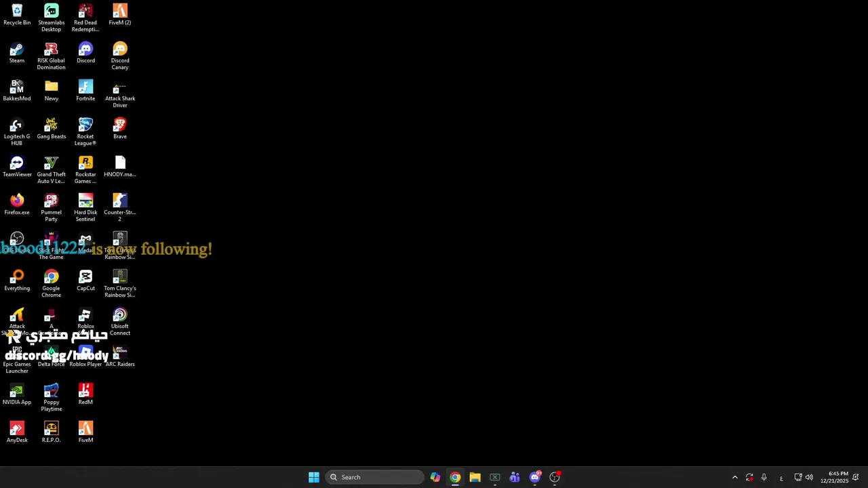Select the FiveM (2) desktop icon
This screenshot has width=868, height=488.
coord(120,15)
